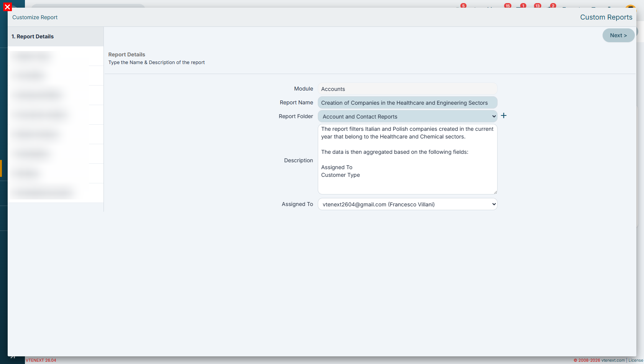Screen dimensions: 644x364
Task: Click the Report Name input field
Action: 407,103
